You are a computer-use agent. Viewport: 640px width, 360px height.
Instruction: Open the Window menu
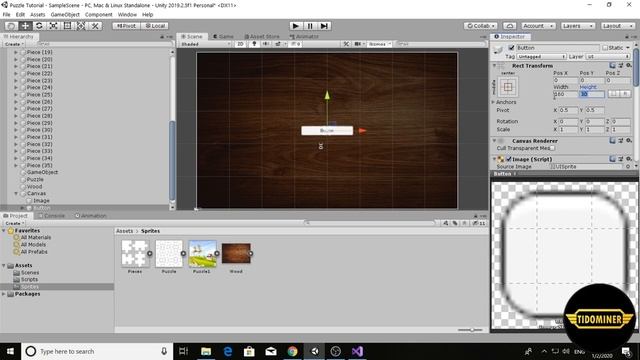(127, 14)
